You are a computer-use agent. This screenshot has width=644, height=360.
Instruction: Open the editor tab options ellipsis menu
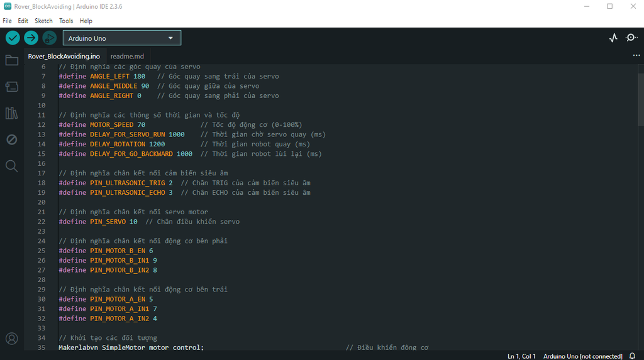(636, 55)
